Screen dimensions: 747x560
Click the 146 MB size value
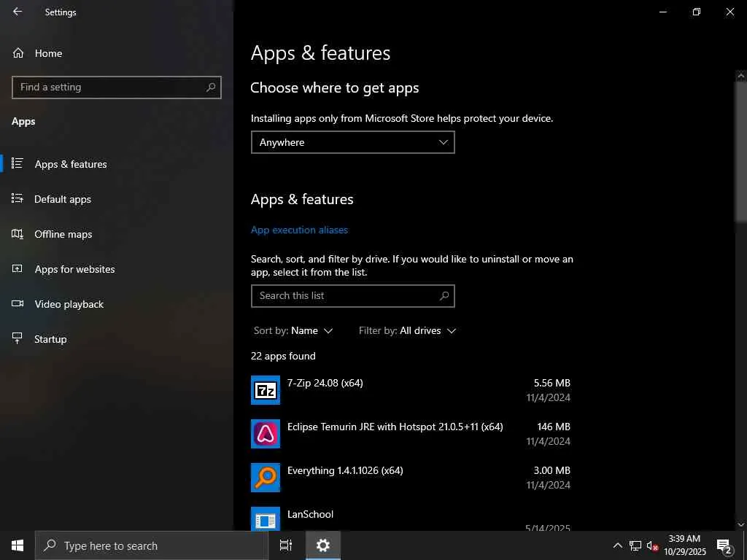click(x=554, y=427)
